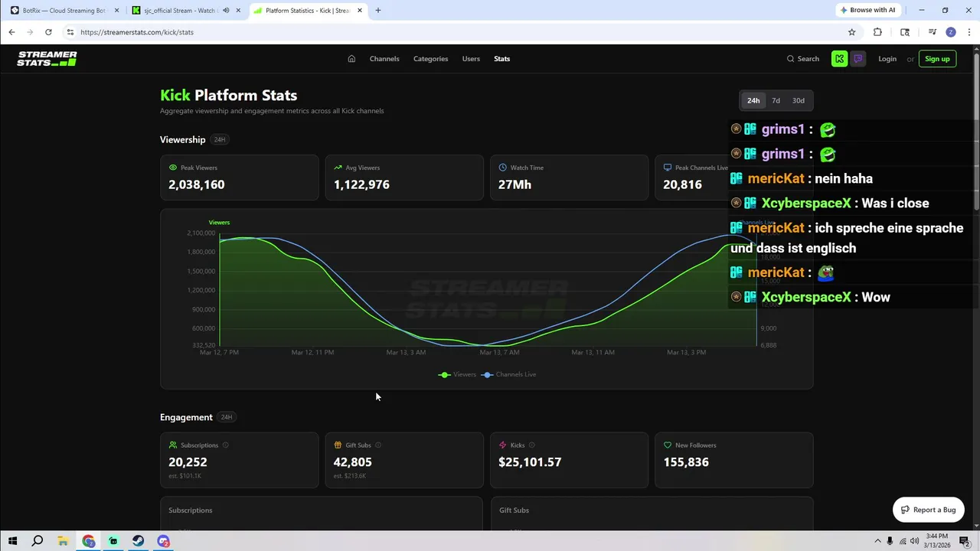Image resolution: width=980 pixels, height=551 pixels.
Task: Select the 30d time range
Action: [799, 100]
